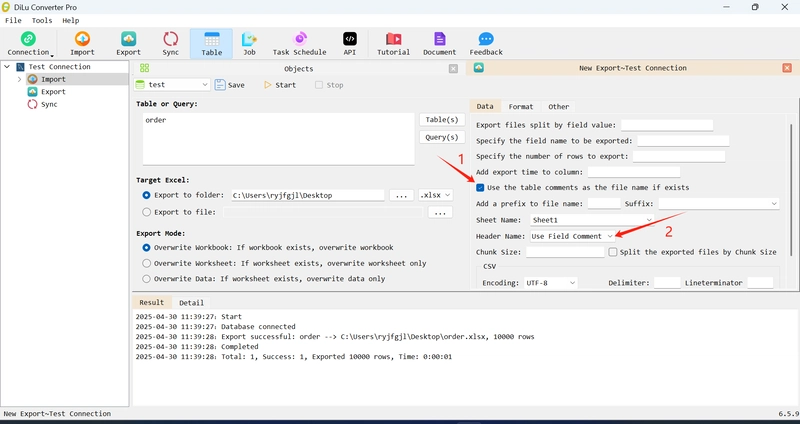Select the Overwrite Data mode
The width and height of the screenshot is (800, 424).
(x=147, y=279)
